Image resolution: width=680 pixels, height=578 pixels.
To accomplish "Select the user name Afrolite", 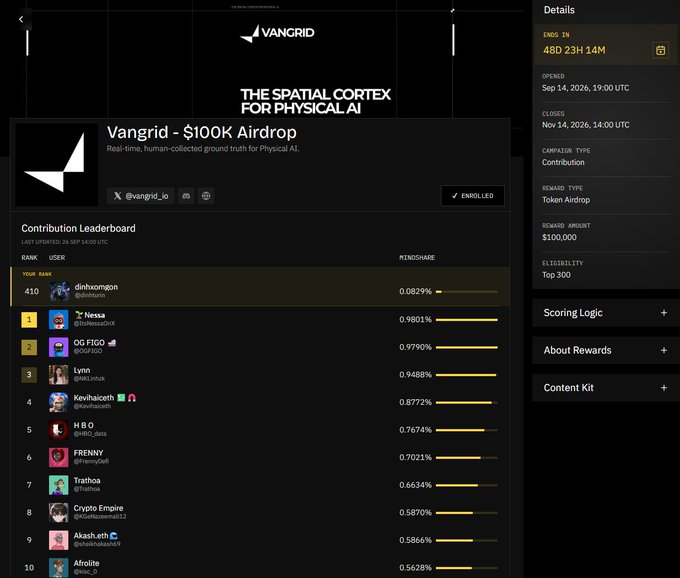I will 86,563.
